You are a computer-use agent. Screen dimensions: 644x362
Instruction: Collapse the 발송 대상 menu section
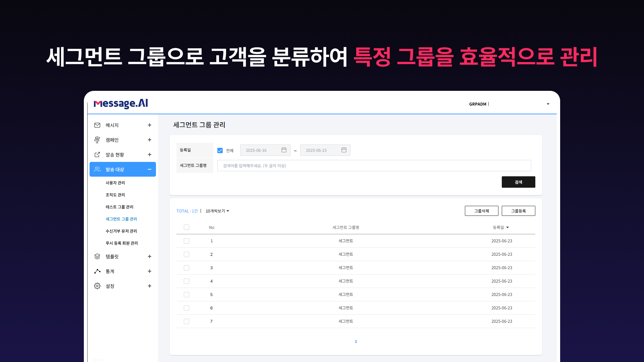tap(150, 169)
